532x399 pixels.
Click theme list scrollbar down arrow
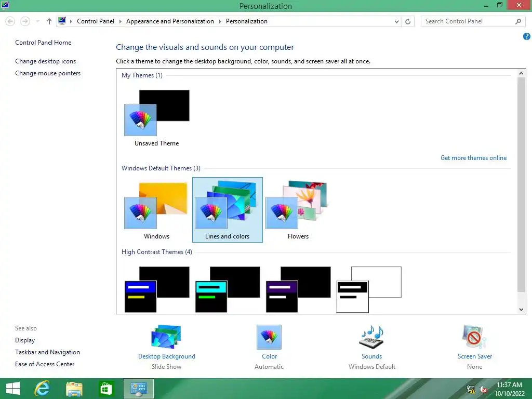(x=521, y=309)
